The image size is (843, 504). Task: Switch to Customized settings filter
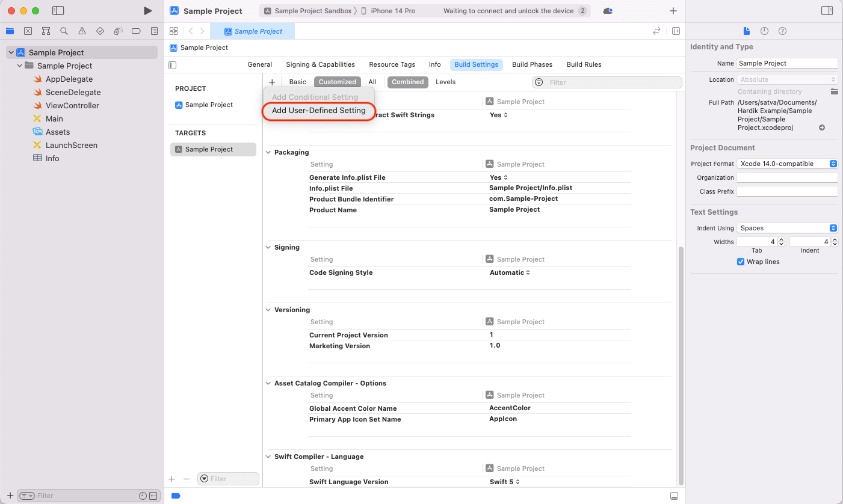[338, 82]
